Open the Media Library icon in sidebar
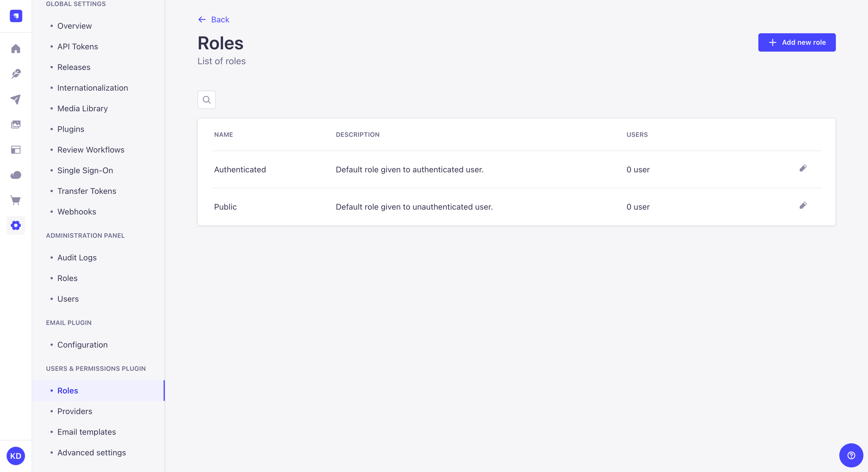Viewport: 868px width, 472px height. tap(15, 124)
